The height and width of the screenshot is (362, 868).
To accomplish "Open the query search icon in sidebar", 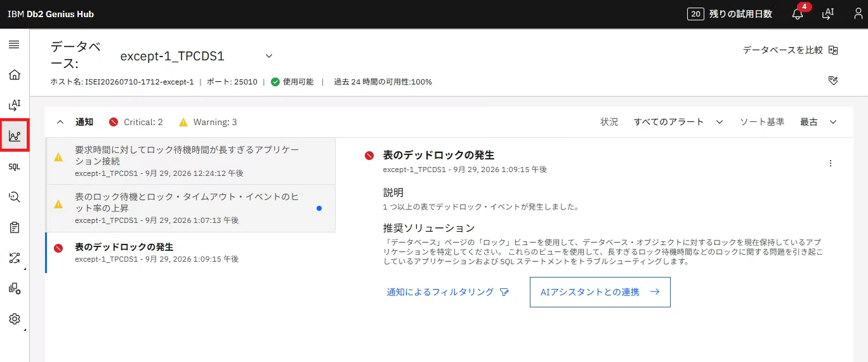I will click(x=14, y=197).
